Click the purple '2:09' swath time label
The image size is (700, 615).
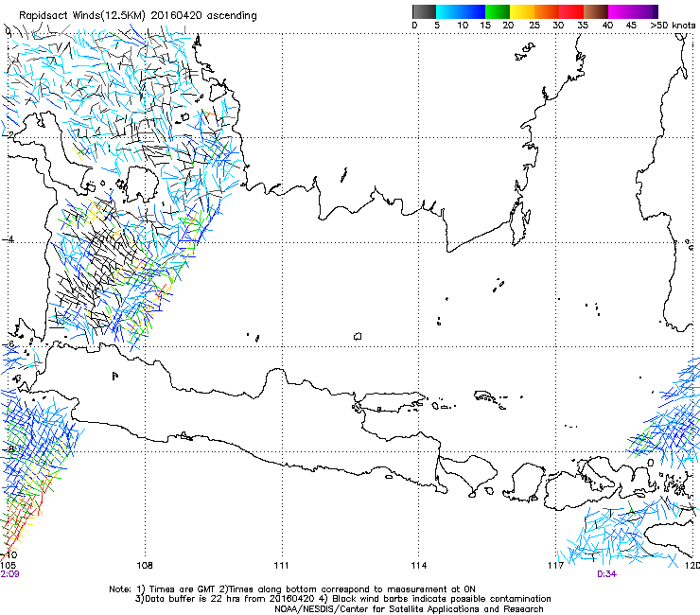9,574
